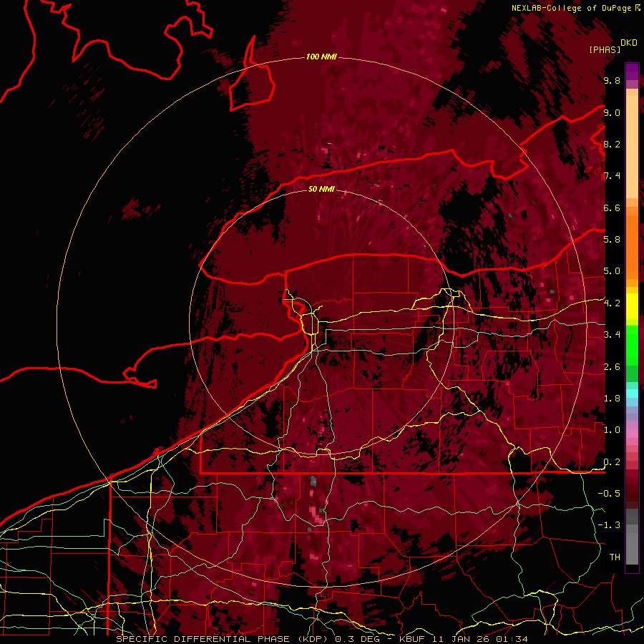
Task: Click the 50 NMI range ring label
Action: pyautogui.click(x=321, y=189)
